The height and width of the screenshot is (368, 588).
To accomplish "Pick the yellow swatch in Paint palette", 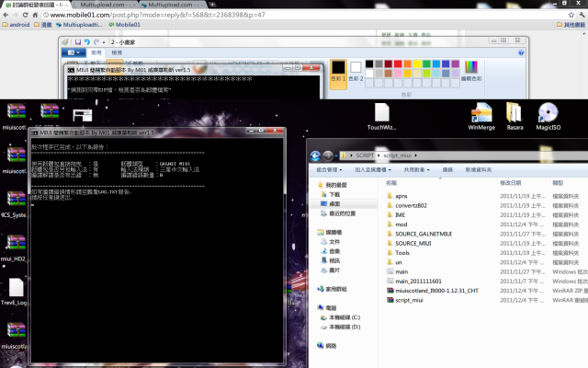I will click(417, 63).
